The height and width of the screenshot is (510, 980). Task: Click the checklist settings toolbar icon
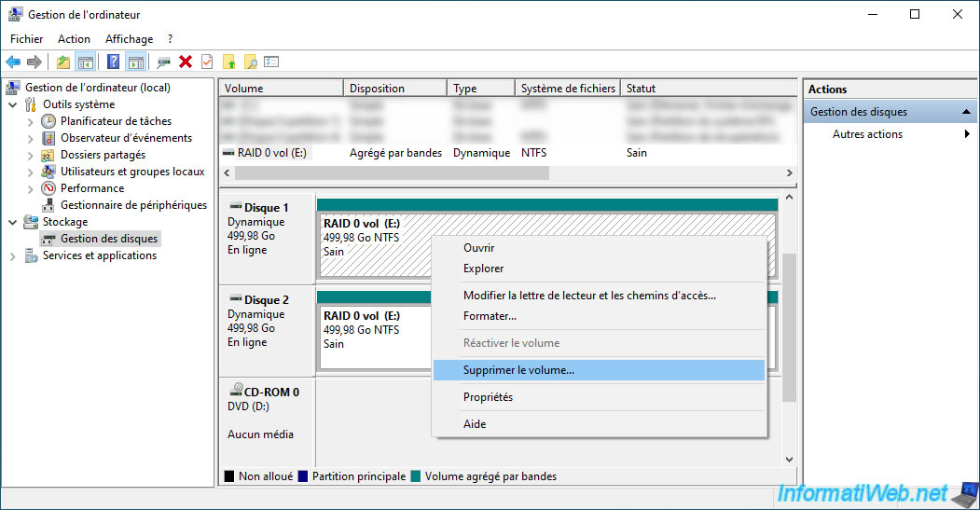(x=271, y=62)
